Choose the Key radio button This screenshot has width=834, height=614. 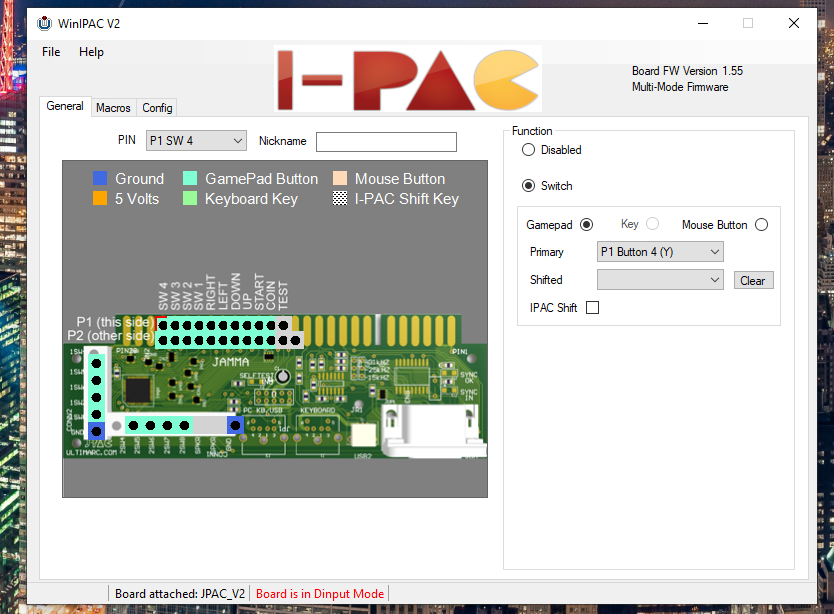(x=653, y=224)
